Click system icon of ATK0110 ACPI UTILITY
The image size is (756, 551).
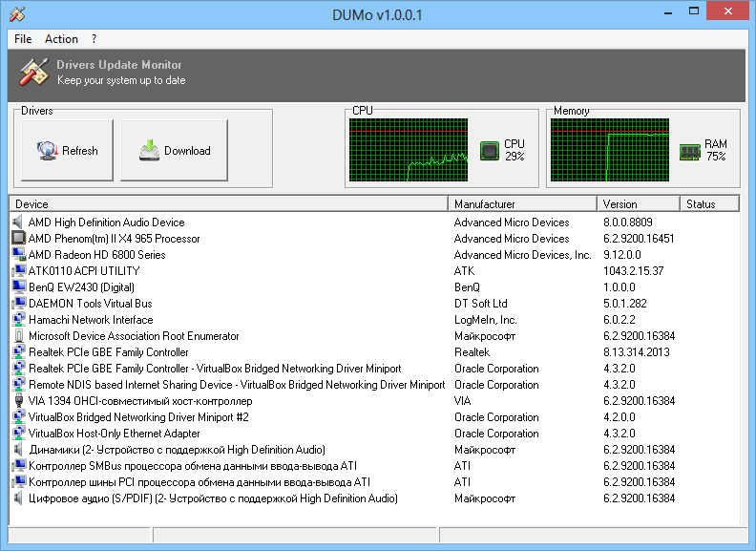tap(18, 270)
